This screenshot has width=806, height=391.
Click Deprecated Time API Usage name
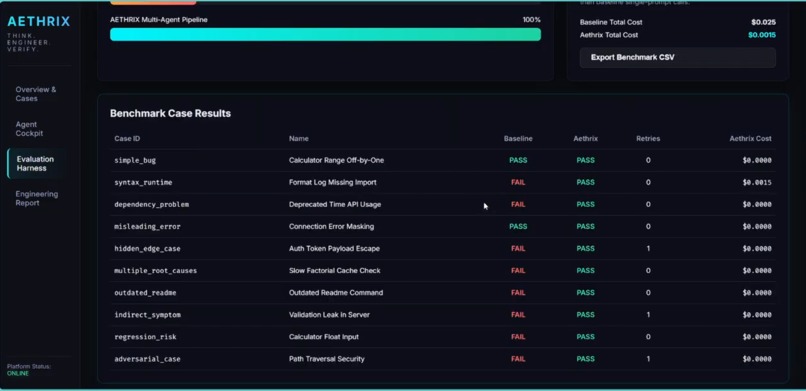[x=335, y=204]
